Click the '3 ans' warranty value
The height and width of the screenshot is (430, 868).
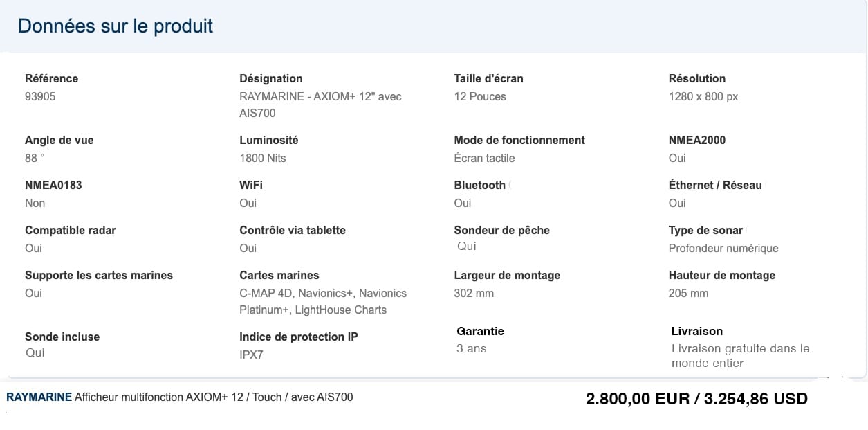click(x=472, y=349)
